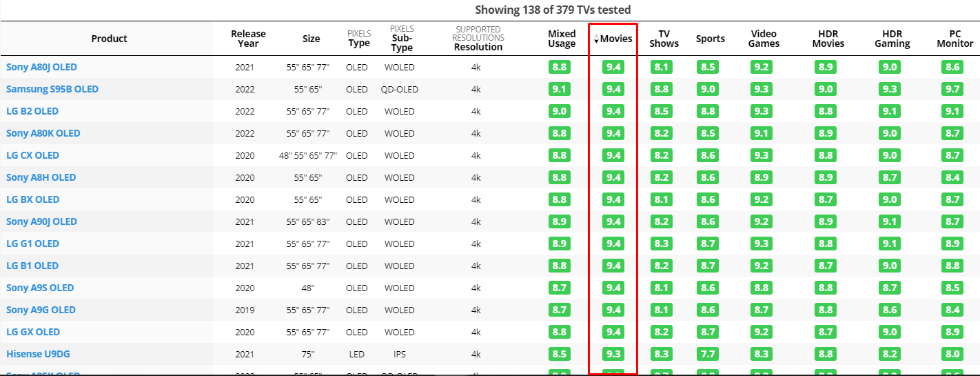The height and width of the screenshot is (376, 980).
Task: Sort by Video Games column header
Action: [x=764, y=39]
